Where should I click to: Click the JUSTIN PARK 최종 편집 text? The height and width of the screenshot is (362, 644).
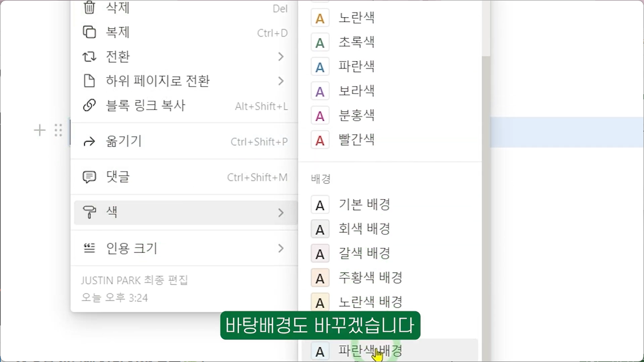pyautogui.click(x=134, y=280)
